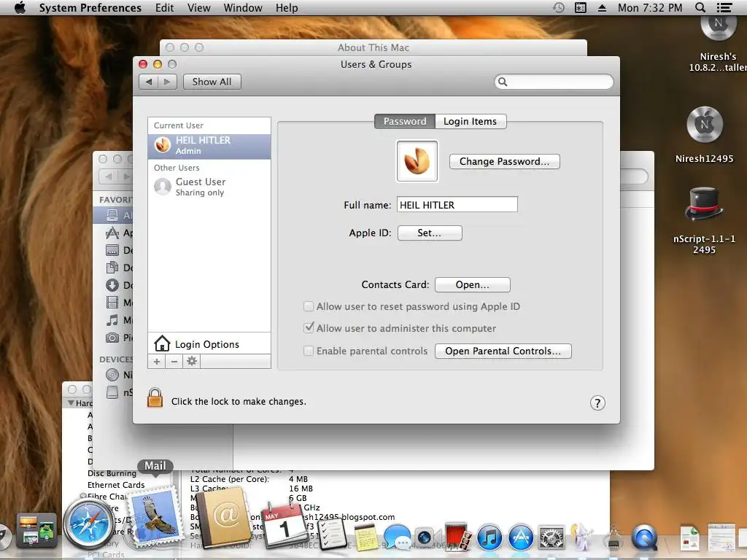Open the Apple menu
747x560 pixels.
pos(20,7)
